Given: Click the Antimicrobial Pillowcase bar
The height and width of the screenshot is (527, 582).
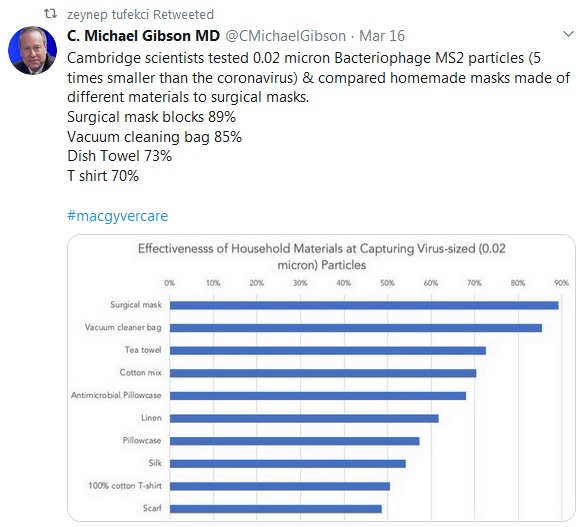Looking at the screenshot, I should click(318, 396).
